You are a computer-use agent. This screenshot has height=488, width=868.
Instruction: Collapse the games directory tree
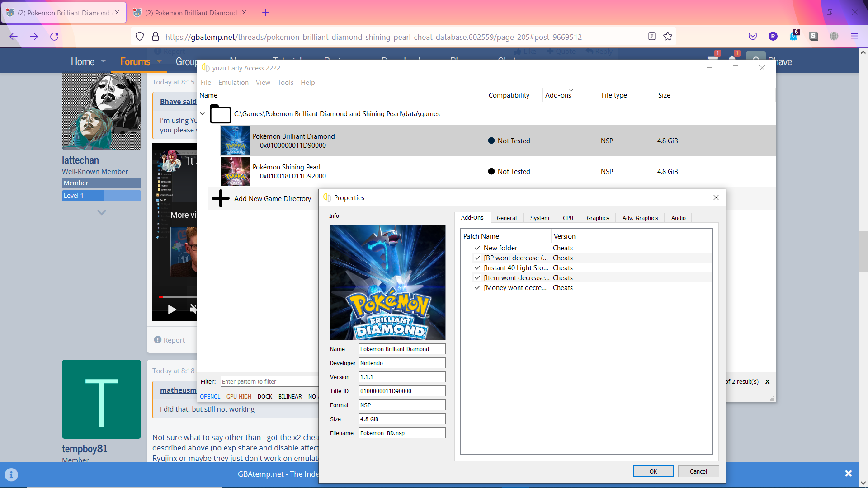pyautogui.click(x=203, y=113)
